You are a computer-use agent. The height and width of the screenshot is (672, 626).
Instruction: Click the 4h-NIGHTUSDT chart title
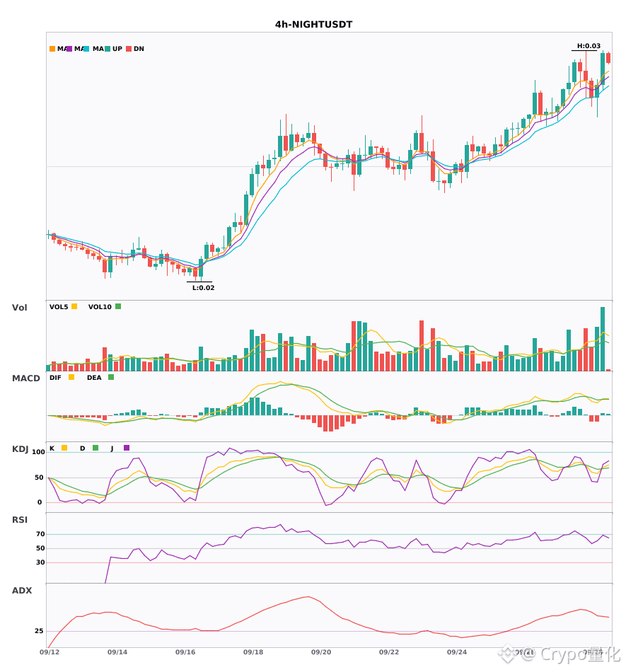click(313, 25)
